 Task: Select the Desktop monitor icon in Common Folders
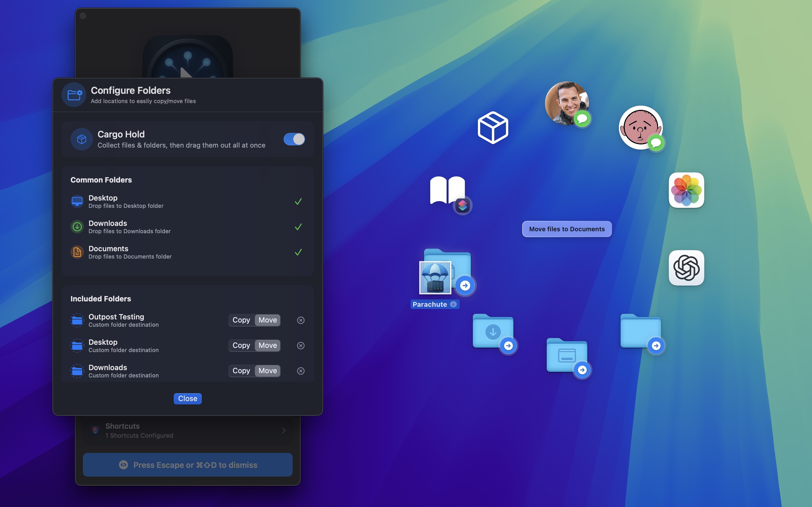[77, 201]
